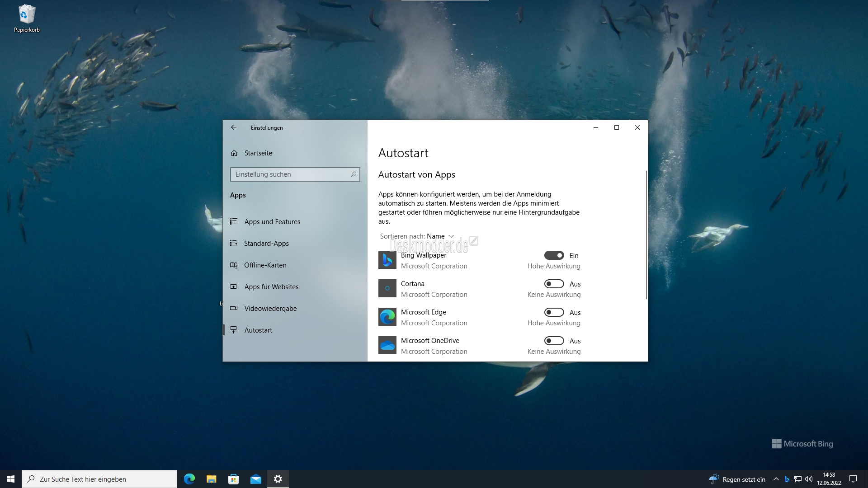The width and height of the screenshot is (868, 488).
Task: Launch Edge from the taskbar
Action: [x=189, y=479]
